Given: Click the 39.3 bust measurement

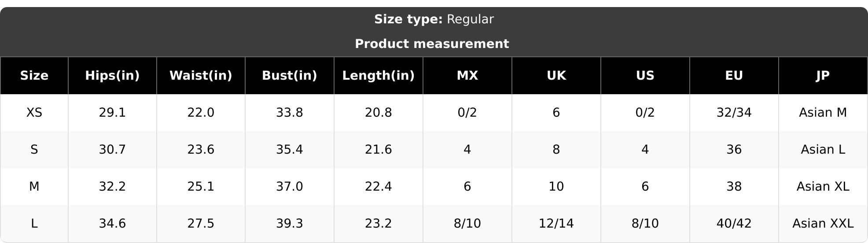Looking at the screenshot, I should (290, 224).
